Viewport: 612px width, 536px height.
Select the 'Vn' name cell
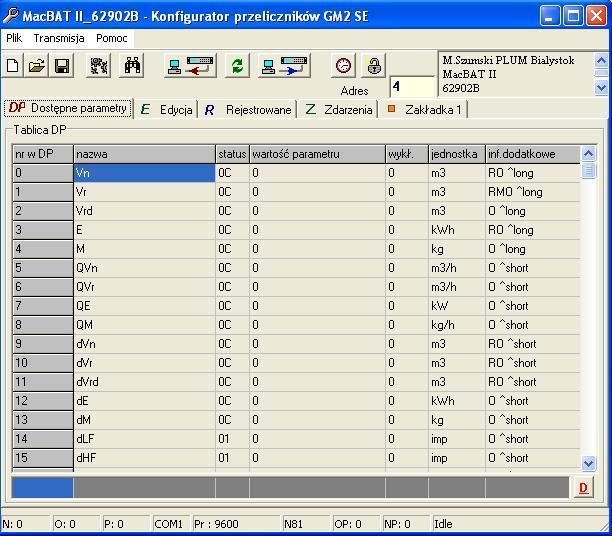pyautogui.click(x=144, y=173)
